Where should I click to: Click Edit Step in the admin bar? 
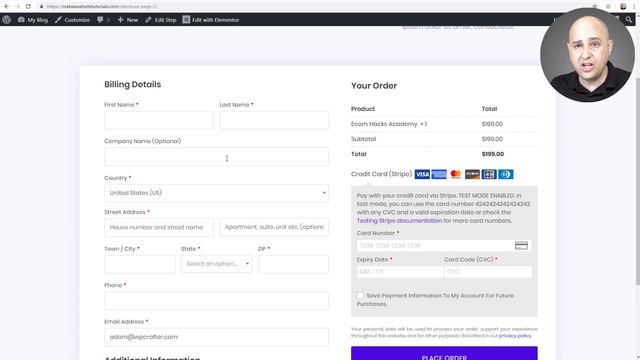click(x=161, y=20)
